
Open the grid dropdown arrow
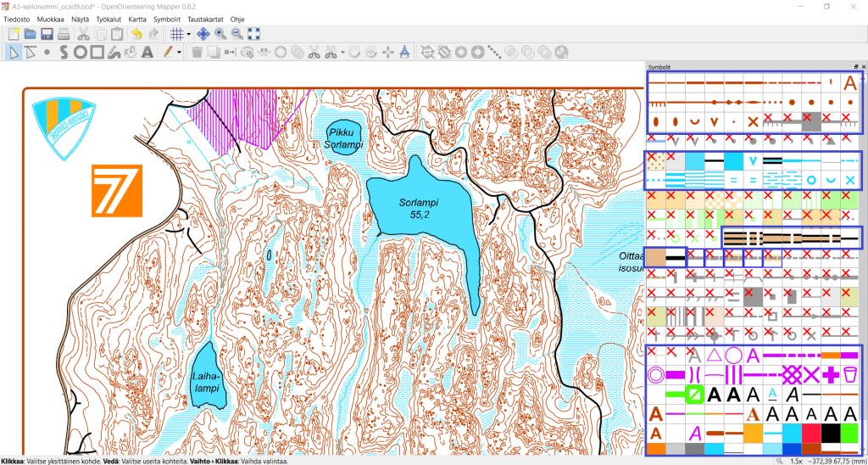pyautogui.click(x=189, y=35)
